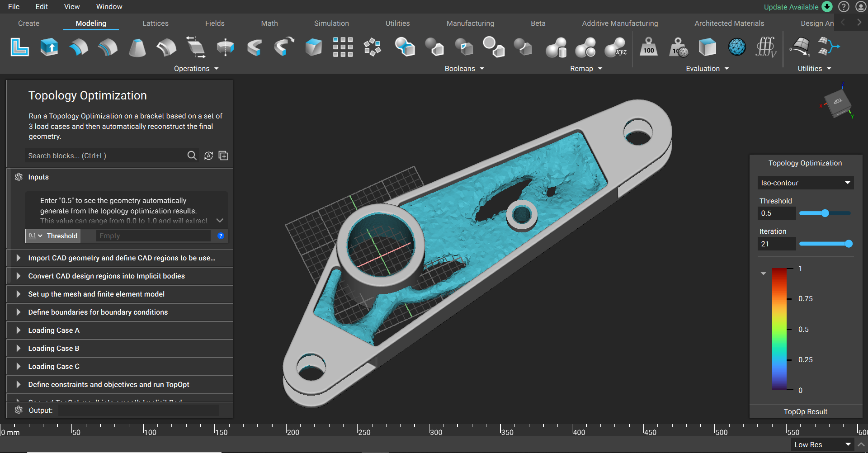
Task: Click the blue help question mark icon
Action: coord(221,236)
